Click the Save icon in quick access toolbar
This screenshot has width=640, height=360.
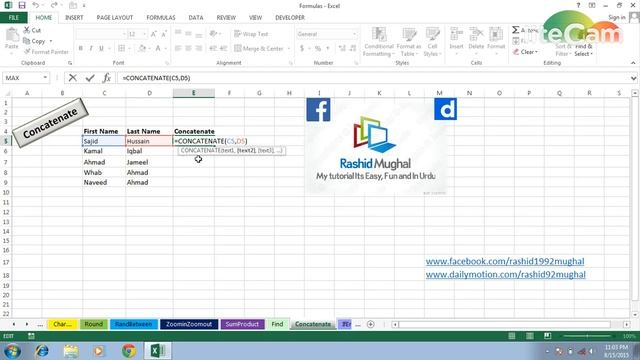coord(22,5)
